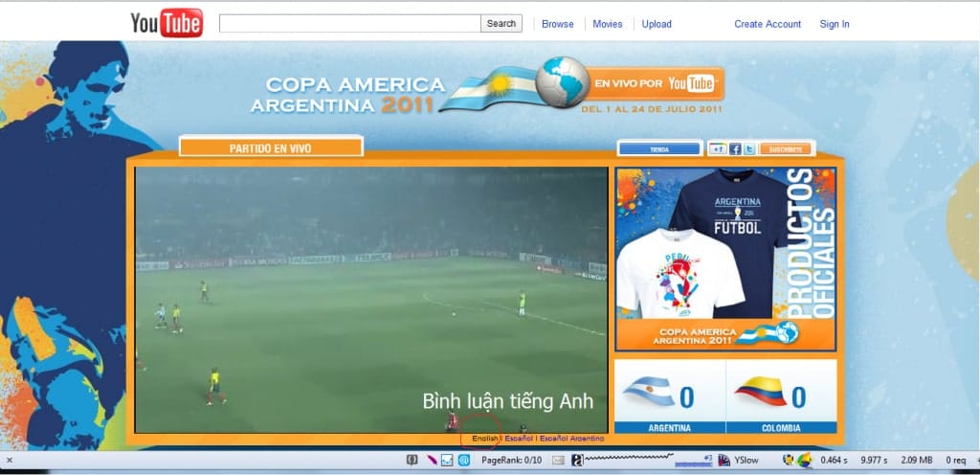The width and height of the screenshot is (980, 475).
Task: Click the Alexa rank icon
Action: [x=577, y=460]
